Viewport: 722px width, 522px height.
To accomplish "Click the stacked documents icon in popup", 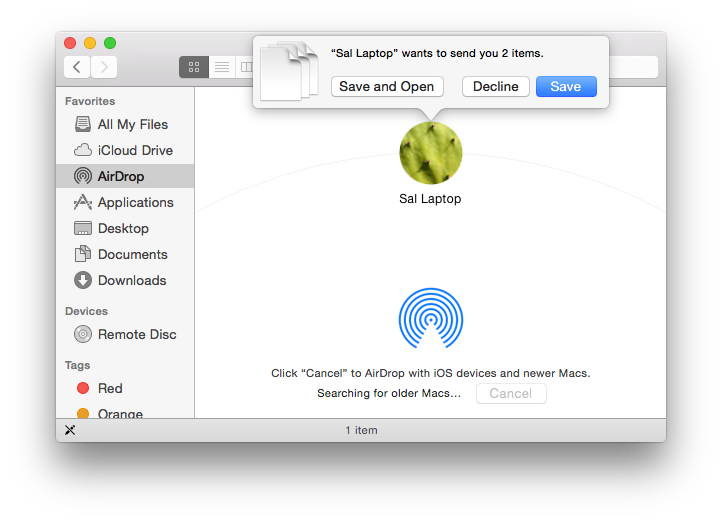I will (289, 71).
